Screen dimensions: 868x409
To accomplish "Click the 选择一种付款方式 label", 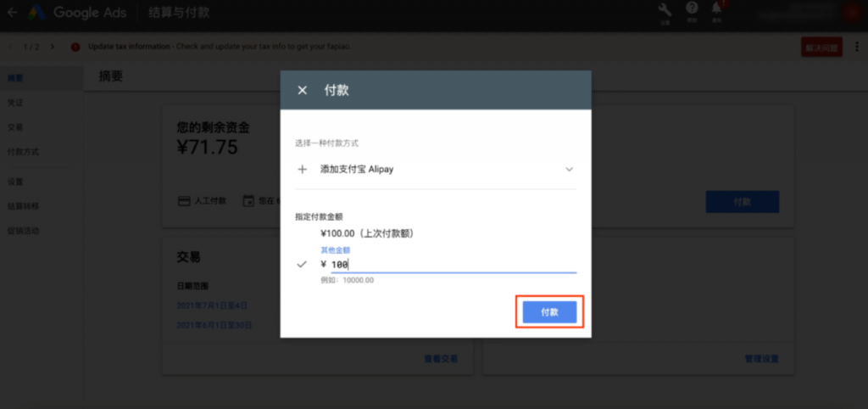I will click(326, 143).
